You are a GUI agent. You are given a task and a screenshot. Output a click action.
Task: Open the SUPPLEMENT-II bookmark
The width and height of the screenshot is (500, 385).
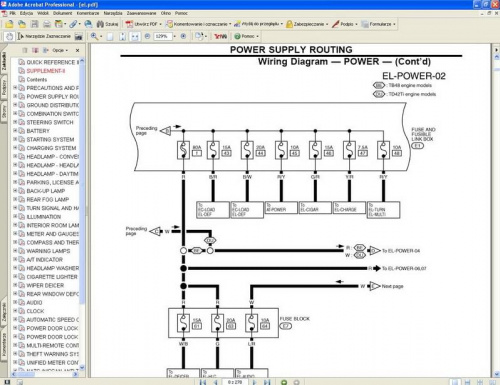click(46, 71)
